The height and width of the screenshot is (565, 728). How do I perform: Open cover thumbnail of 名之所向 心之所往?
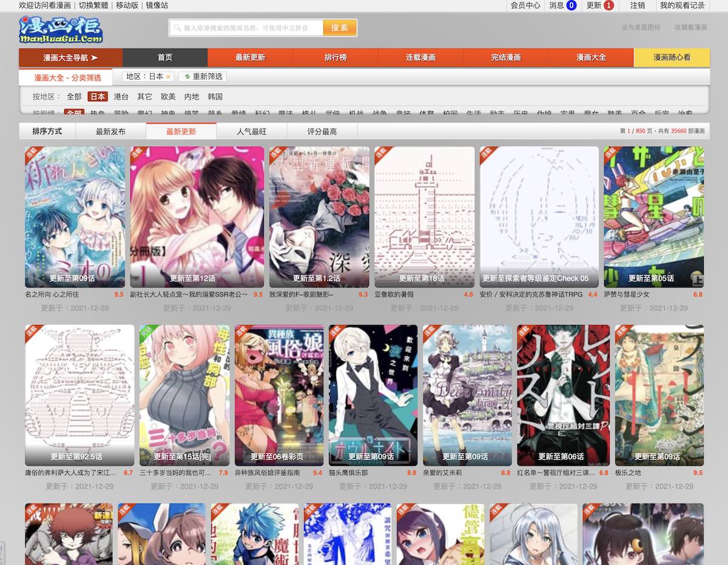75,217
